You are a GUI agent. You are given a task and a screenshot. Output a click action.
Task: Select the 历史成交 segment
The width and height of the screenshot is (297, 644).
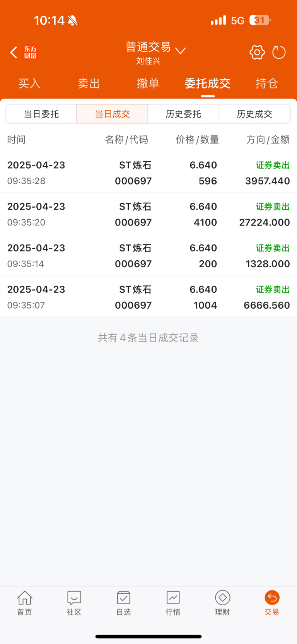coord(254,114)
